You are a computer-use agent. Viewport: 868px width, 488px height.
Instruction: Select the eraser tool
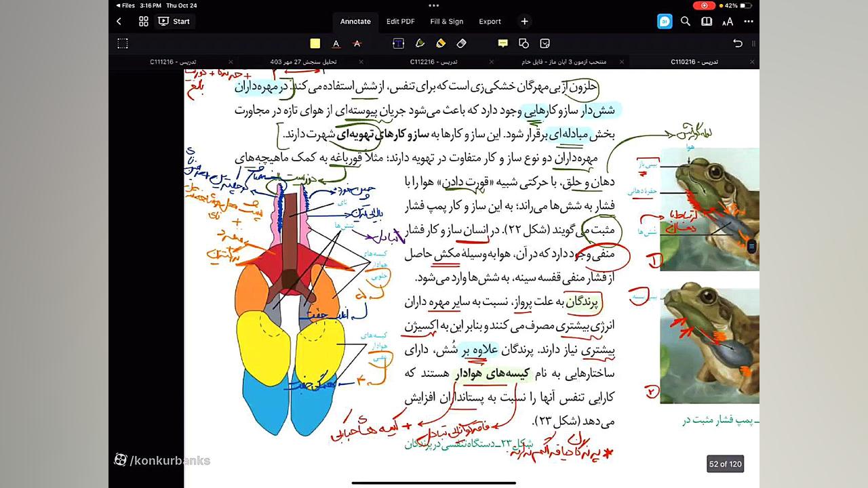[462, 43]
